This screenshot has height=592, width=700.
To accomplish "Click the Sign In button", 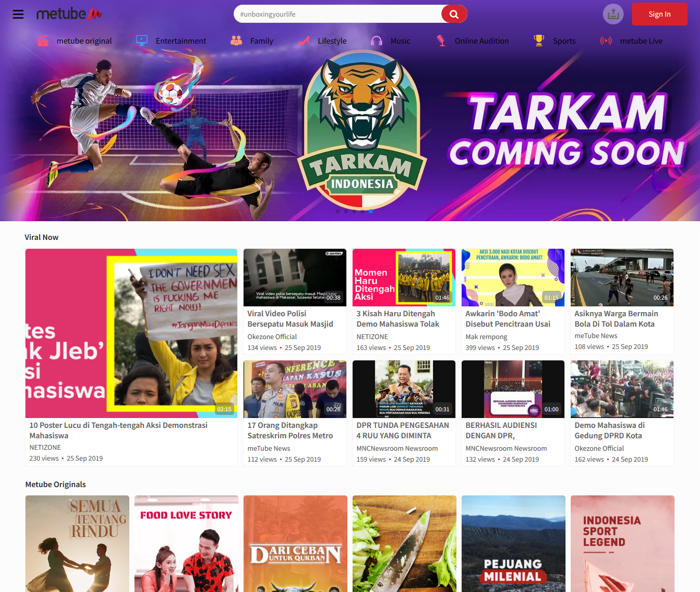I will click(659, 14).
